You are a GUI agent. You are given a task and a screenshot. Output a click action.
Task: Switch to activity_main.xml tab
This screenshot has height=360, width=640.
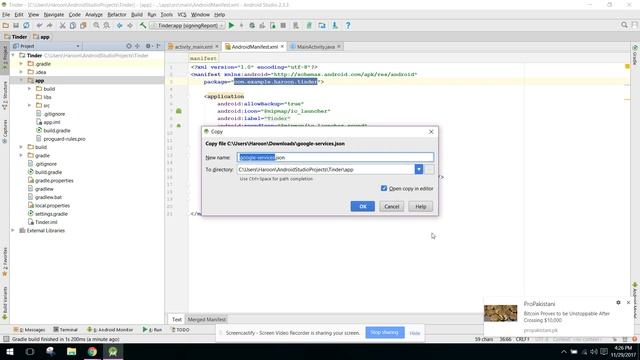(193, 47)
